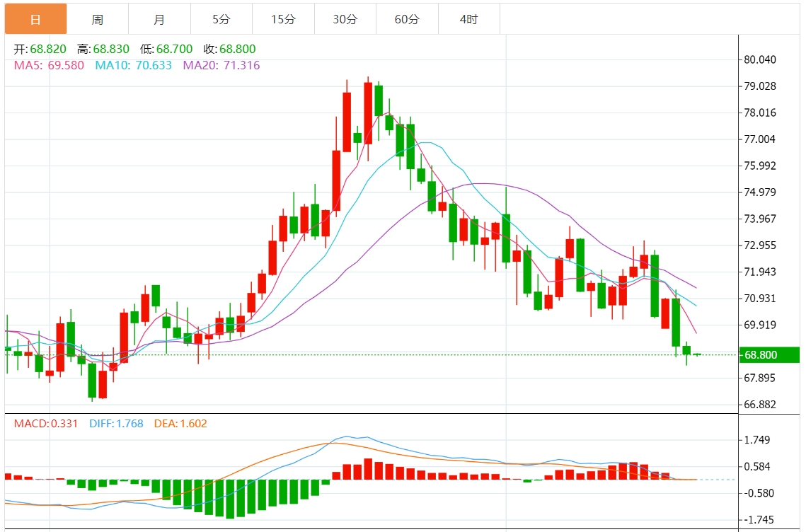Click the MA20: 71.316 label
806x532 pixels.
[x=221, y=65]
